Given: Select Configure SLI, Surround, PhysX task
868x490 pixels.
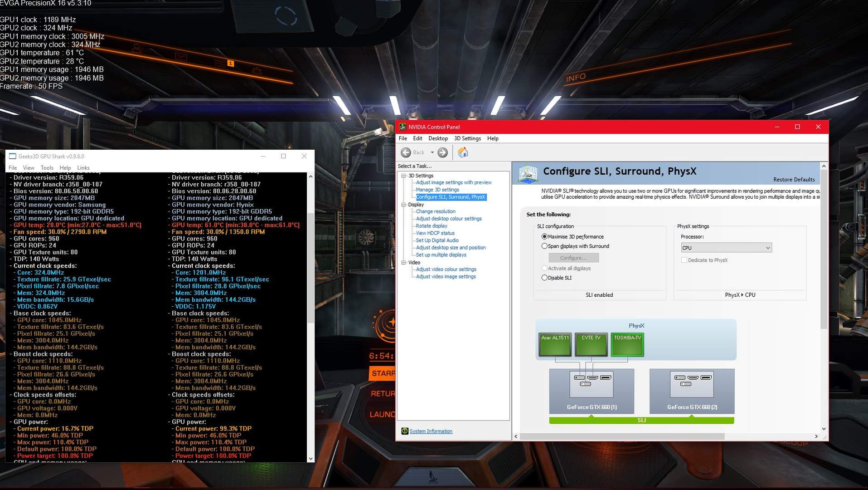Looking at the screenshot, I should point(451,197).
